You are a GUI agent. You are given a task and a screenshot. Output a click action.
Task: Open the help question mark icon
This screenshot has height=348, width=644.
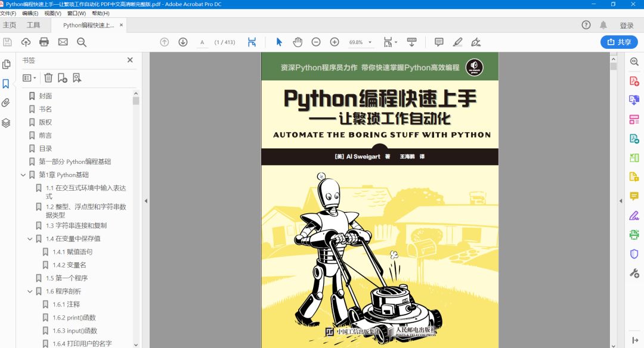point(586,25)
